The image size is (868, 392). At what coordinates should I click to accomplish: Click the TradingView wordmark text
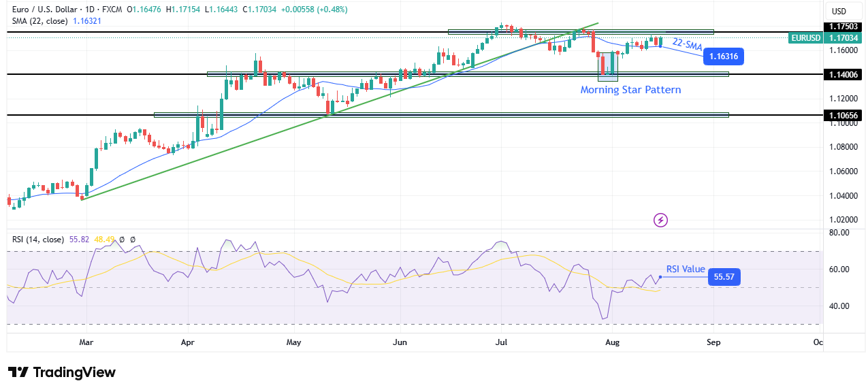pyautogui.click(x=75, y=372)
